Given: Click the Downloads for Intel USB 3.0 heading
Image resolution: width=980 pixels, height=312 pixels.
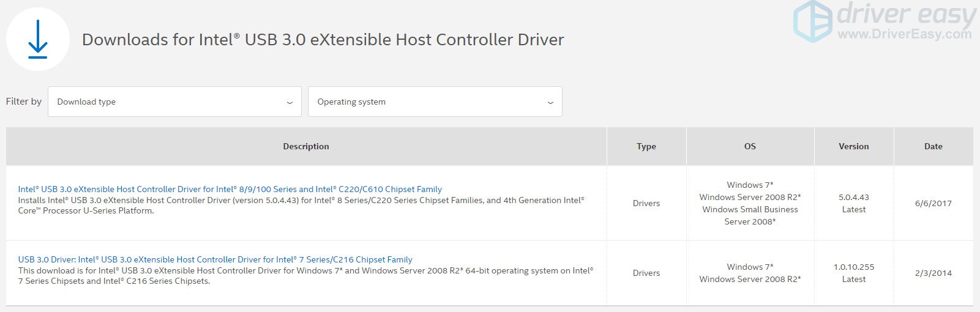Looking at the screenshot, I should tap(323, 40).
